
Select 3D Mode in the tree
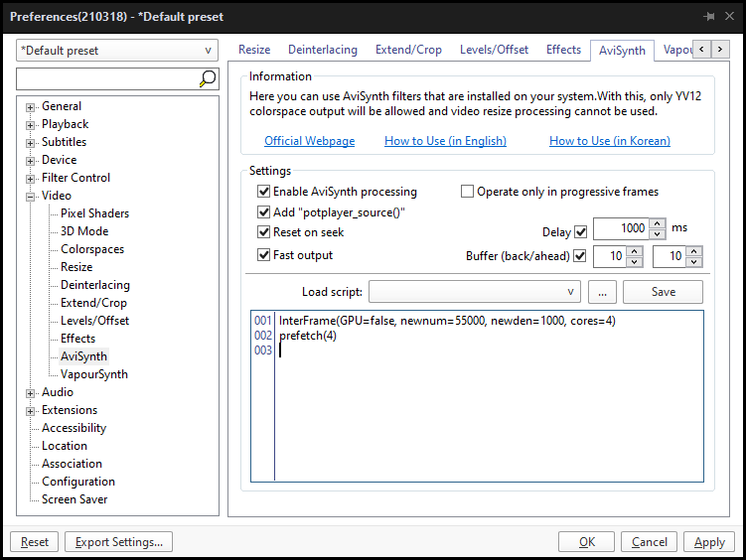[84, 231]
